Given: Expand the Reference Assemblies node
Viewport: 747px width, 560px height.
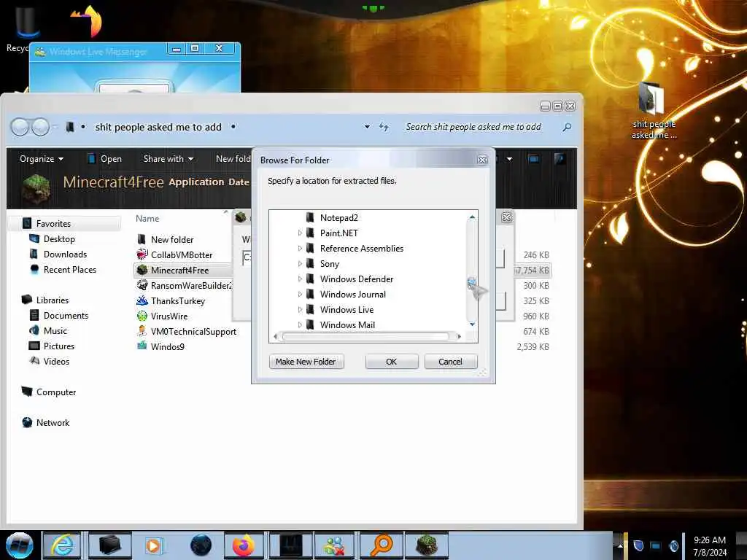Looking at the screenshot, I should (300, 248).
